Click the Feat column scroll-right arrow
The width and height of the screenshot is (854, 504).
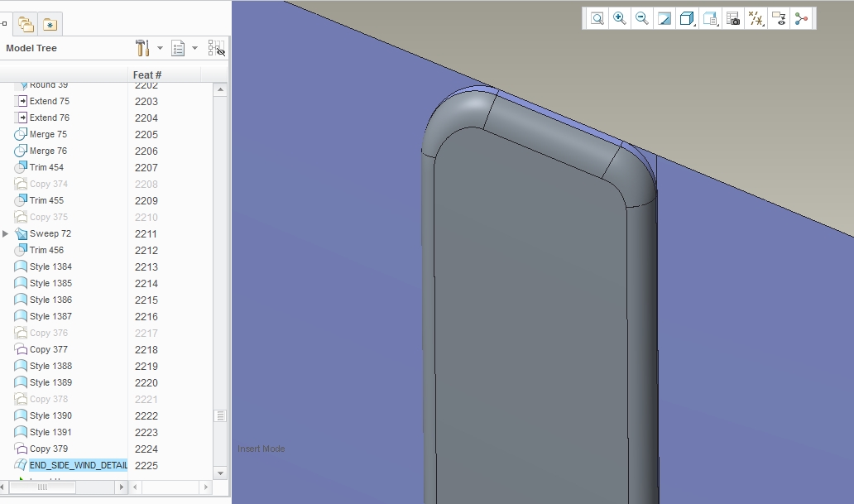pyautogui.click(x=206, y=487)
